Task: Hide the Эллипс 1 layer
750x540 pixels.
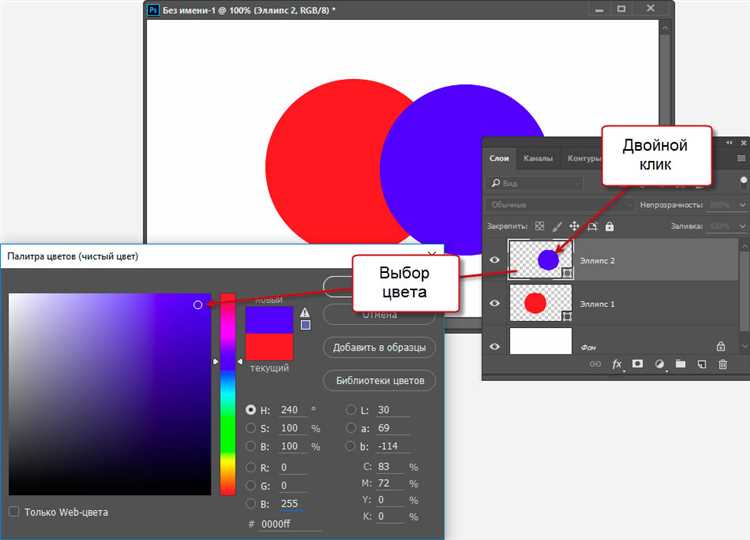Action: coord(495,303)
